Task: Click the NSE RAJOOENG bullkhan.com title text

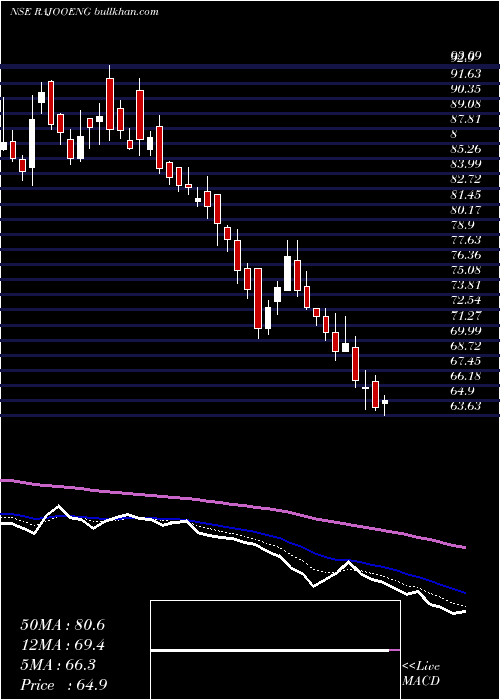Action: click(84, 12)
